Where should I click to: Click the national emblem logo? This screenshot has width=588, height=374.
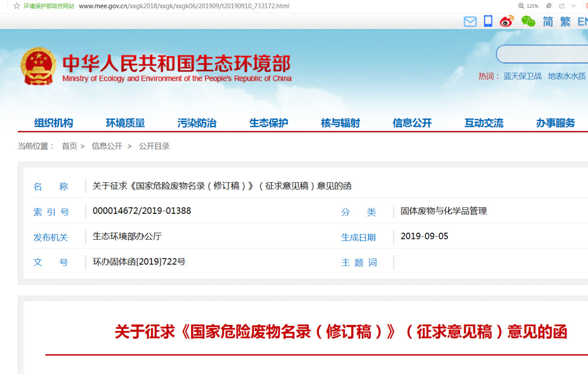tap(38, 66)
